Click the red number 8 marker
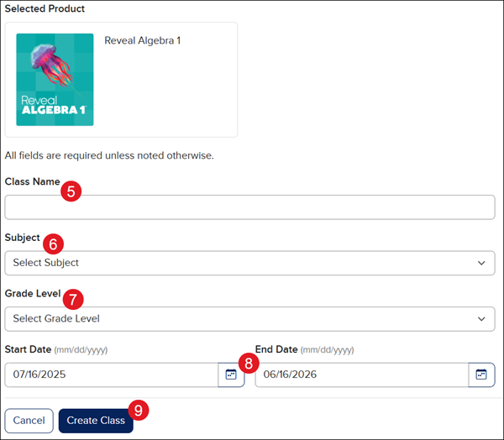Image resolution: width=504 pixels, height=440 pixels. pos(249,363)
